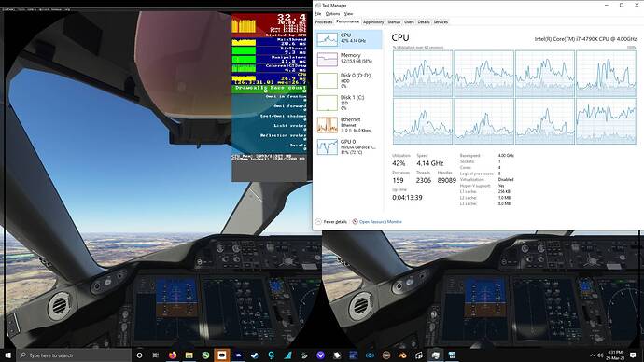Close the Task Manager window
The image size is (644, 362).
tap(637, 6)
